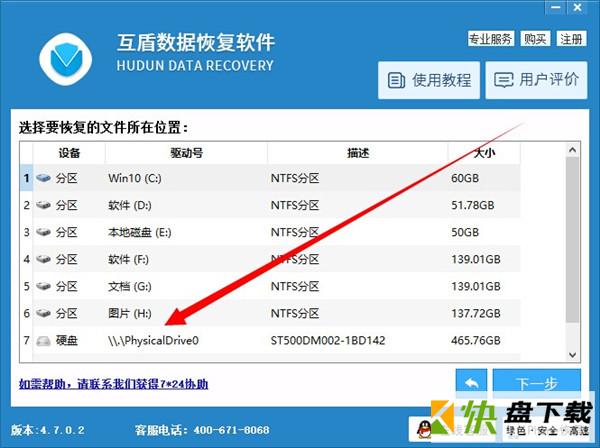Viewport: 600px width, 448px height.
Task: Select drive icon in 文档 (G:) row
Action: [x=44, y=286]
